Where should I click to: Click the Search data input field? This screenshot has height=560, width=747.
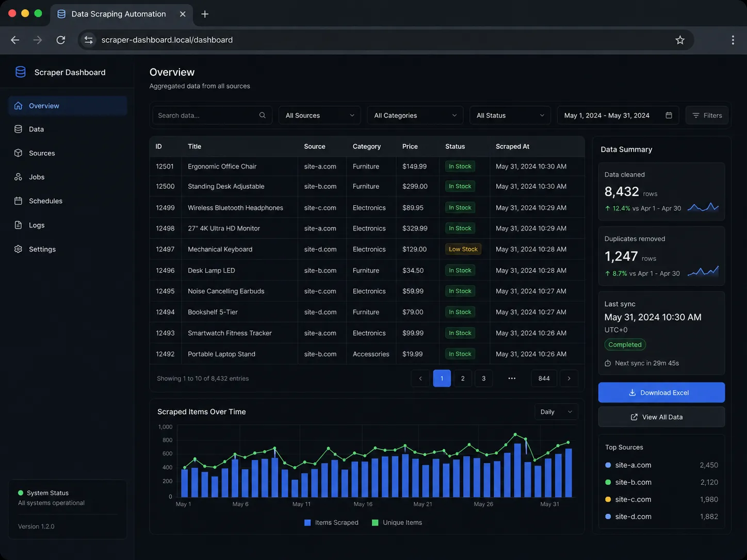(x=212, y=116)
